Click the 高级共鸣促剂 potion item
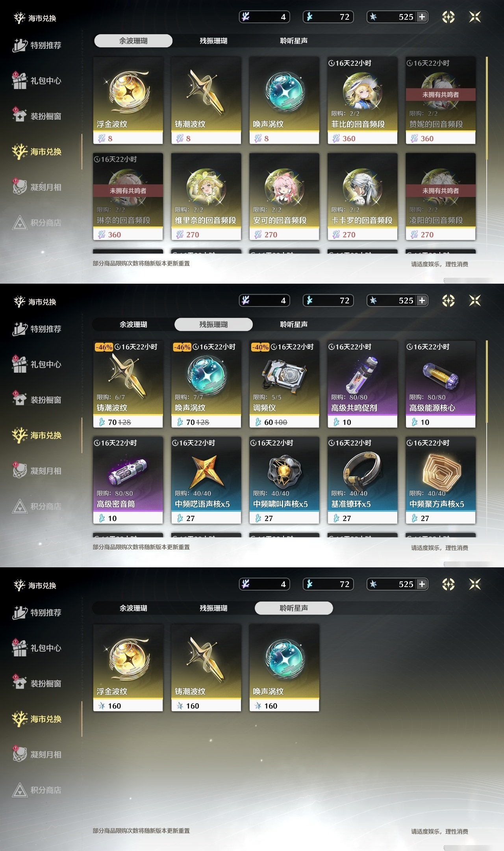The width and height of the screenshot is (504, 851). (362, 384)
